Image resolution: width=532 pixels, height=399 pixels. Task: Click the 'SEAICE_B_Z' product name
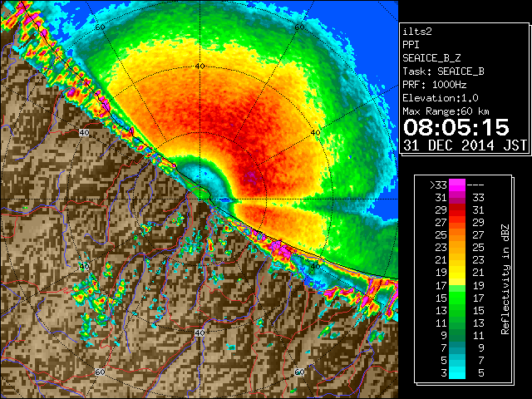coord(431,58)
